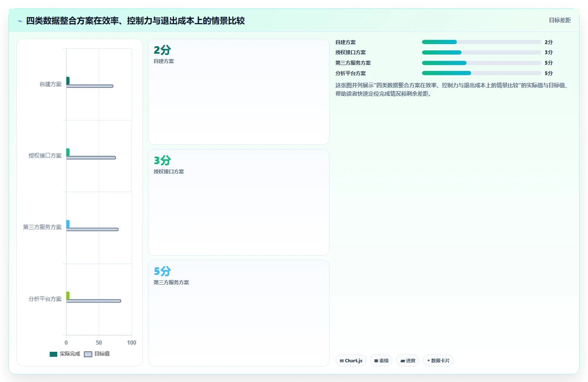The width and height of the screenshot is (588, 382).
Task: Click the 分析平台方案 target bar in chart
Action: (x=93, y=301)
